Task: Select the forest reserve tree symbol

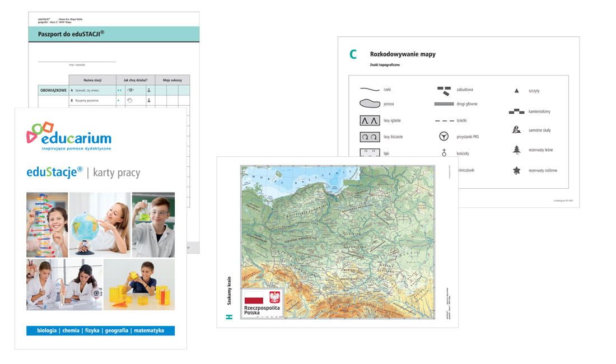Action: pos(517,150)
